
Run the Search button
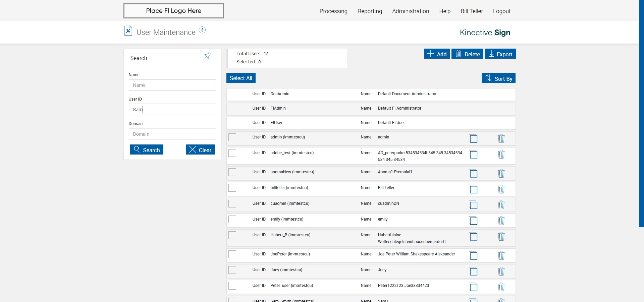pyautogui.click(x=147, y=149)
